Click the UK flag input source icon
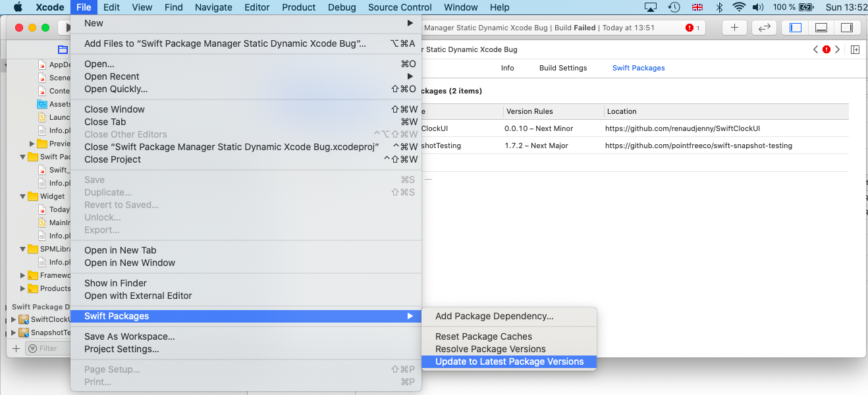The width and height of the screenshot is (868, 395). click(x=697, y=7)
